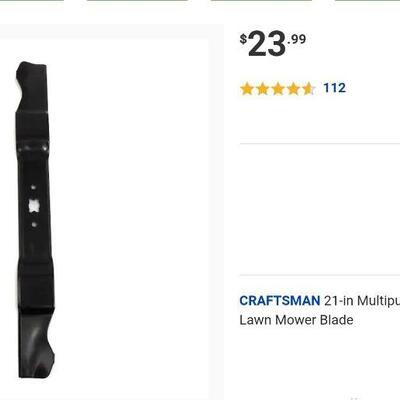This screenshot has height=400, width=400.
Task: Click the Lawn Mower Blade title line
Action: click(x=296, y=320)
